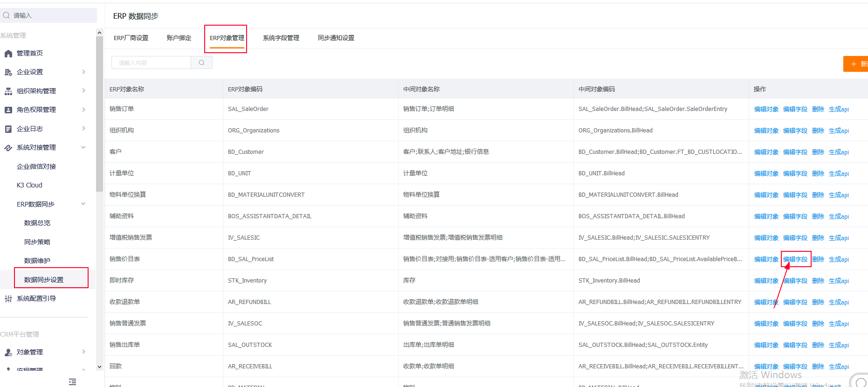The width and height of the screenshot is (868, 387).
Task: Click 删除 for 组织机构 row
Action: pyautogui.click(x=818, y=131)
